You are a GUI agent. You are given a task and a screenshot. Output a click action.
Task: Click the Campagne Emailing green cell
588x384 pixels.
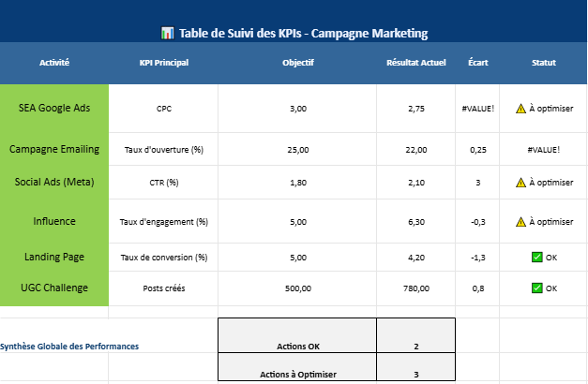[54, 149]
